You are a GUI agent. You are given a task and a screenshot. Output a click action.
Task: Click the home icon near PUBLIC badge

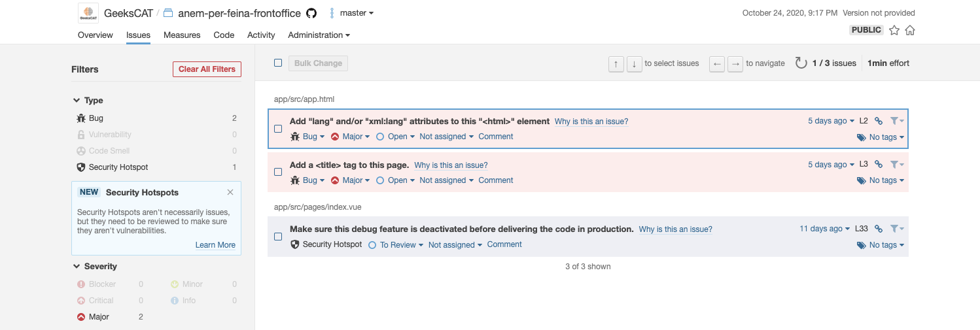[909, 30]
